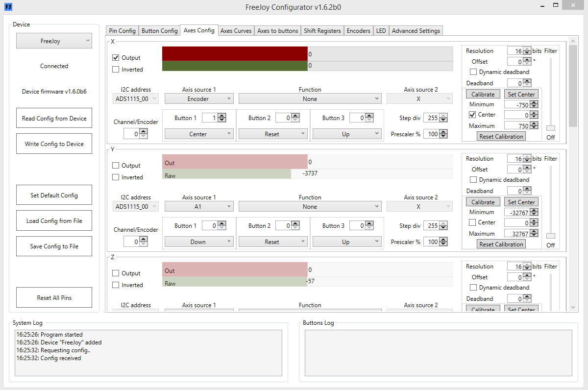Switch to the Pin Config tab
The width and height of the screenshot is (588, 390).
click(x=122, y=30)
